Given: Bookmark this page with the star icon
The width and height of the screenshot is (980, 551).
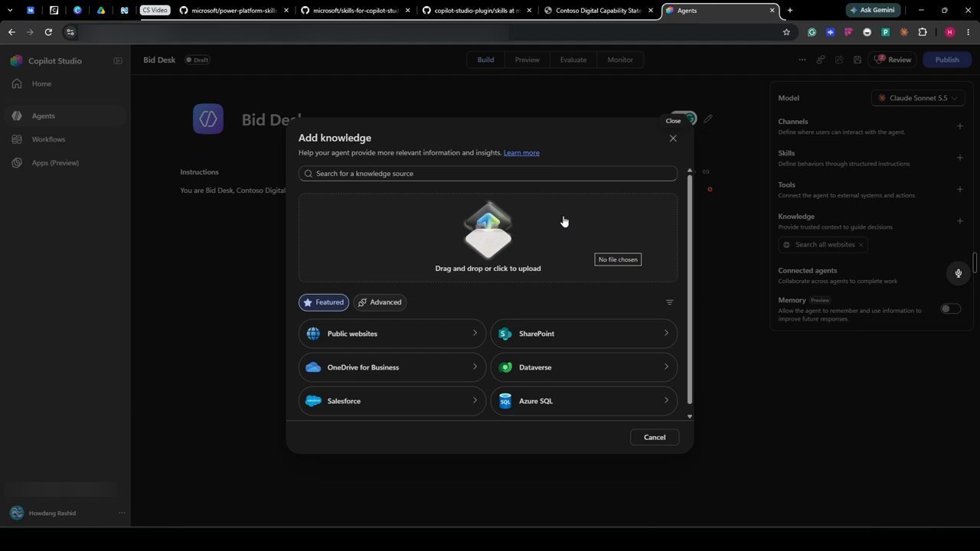Looking at the screenshot, I should (x=786, y=32).
